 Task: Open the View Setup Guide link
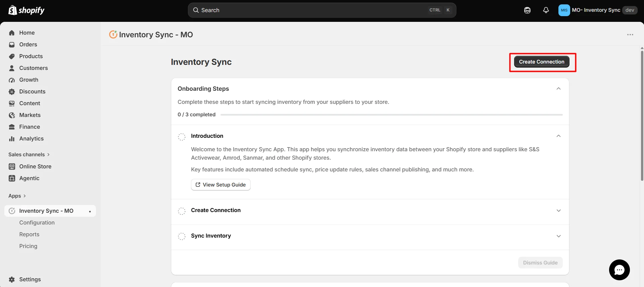coord(221,185)
